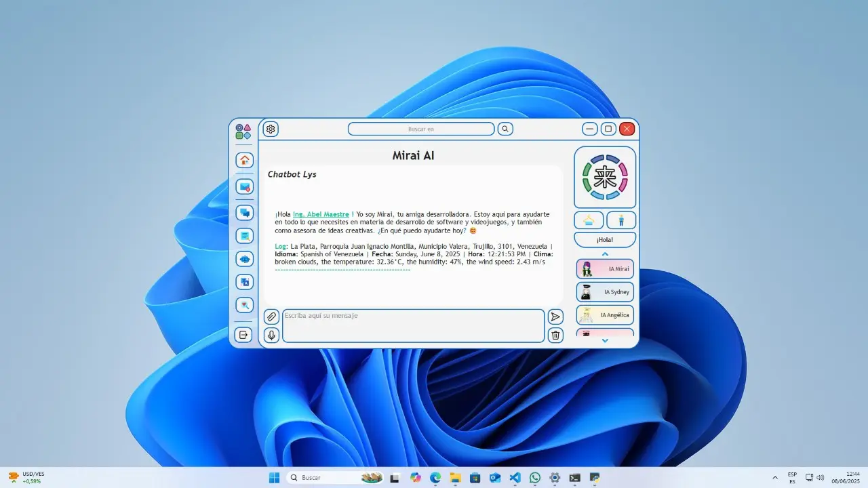This screenshot has height=488, width=868.
Task: Delete chat using trash can icon
Action: 555,335
